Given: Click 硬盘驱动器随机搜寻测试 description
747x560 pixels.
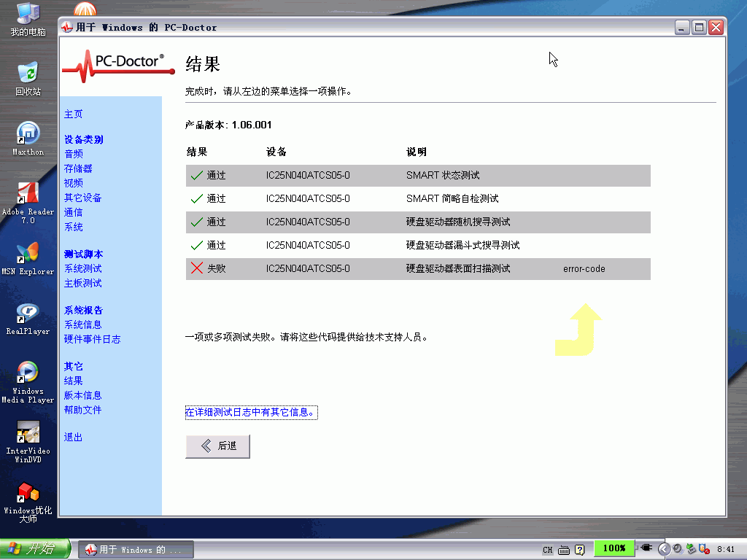Looking at the screenshot, I should point(458,222).
